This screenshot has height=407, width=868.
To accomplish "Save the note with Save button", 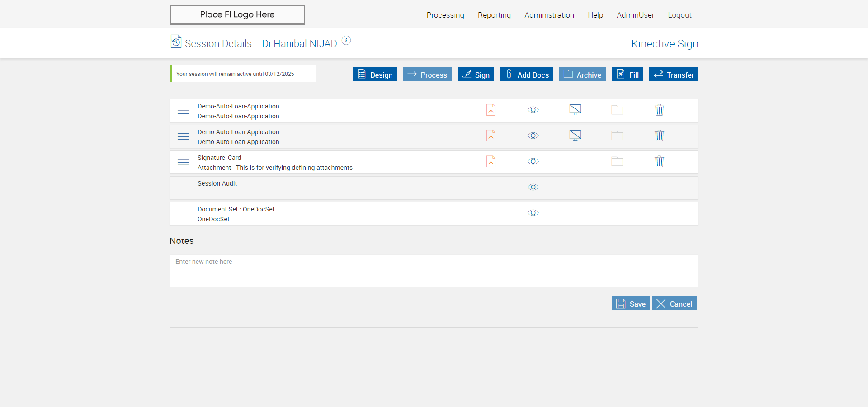I will pyautogui.click(x=631, y=304).
